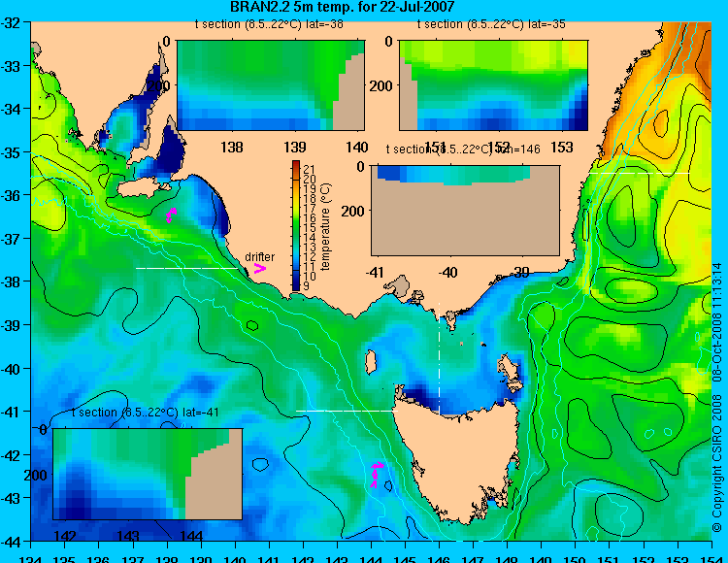
Task: Click the white dashed section line west of Tasmania
Action: coord(347,411)
